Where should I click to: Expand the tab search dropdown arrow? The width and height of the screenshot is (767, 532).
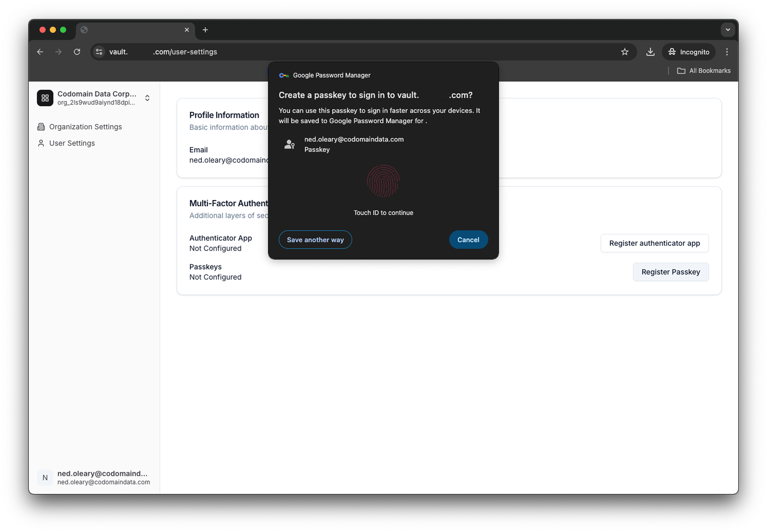[x=728, y=30]
